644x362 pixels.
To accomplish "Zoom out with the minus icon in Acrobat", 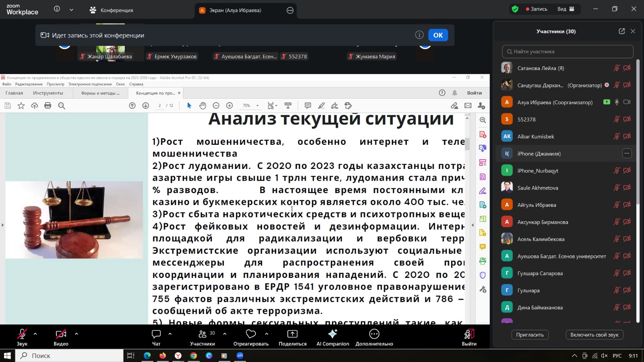I will tap(216, 105).
